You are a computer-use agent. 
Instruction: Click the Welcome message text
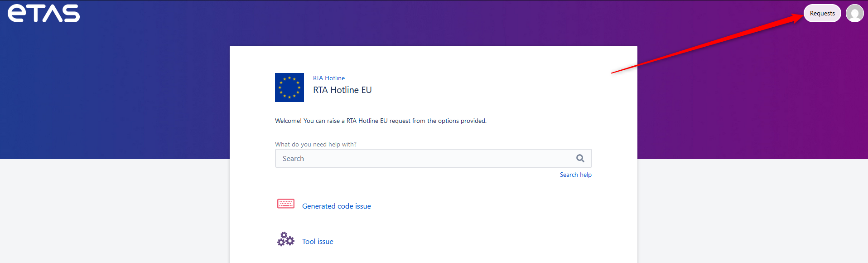[x=381, y=121]
